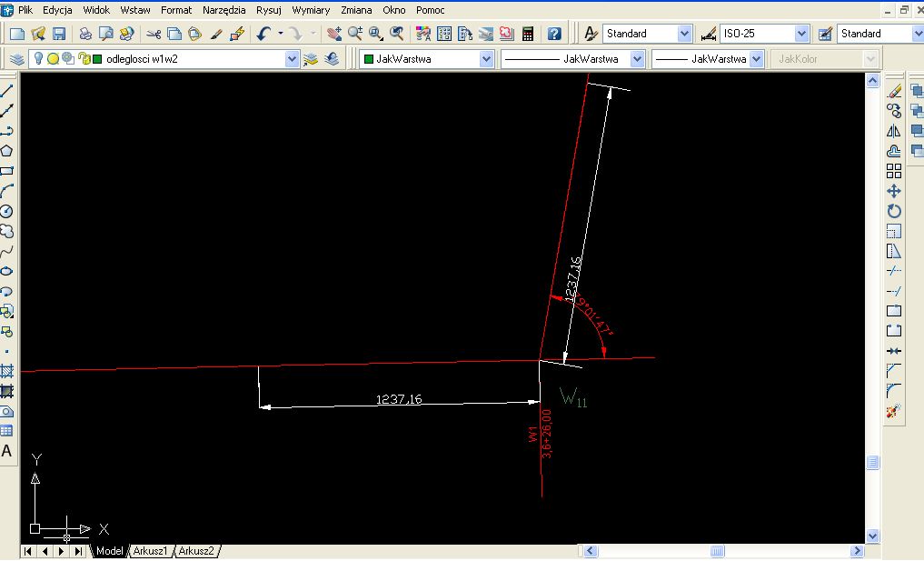Click the vertical scrollbar down arrow
Viewport: 924px width, 561px height.
873,536
